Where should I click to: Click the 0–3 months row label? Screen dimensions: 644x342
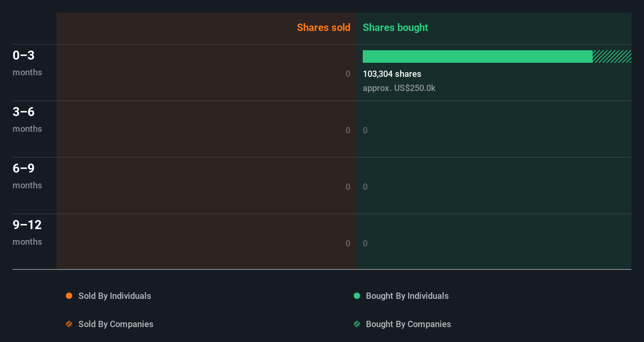27,63
